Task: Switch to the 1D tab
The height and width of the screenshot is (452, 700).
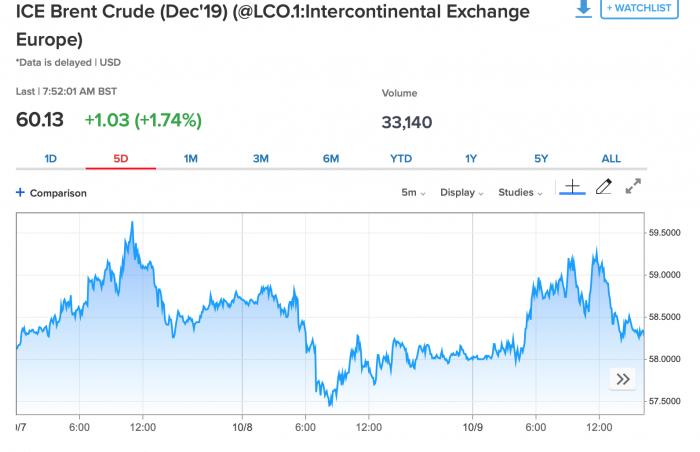Action: tap(51, 159)
